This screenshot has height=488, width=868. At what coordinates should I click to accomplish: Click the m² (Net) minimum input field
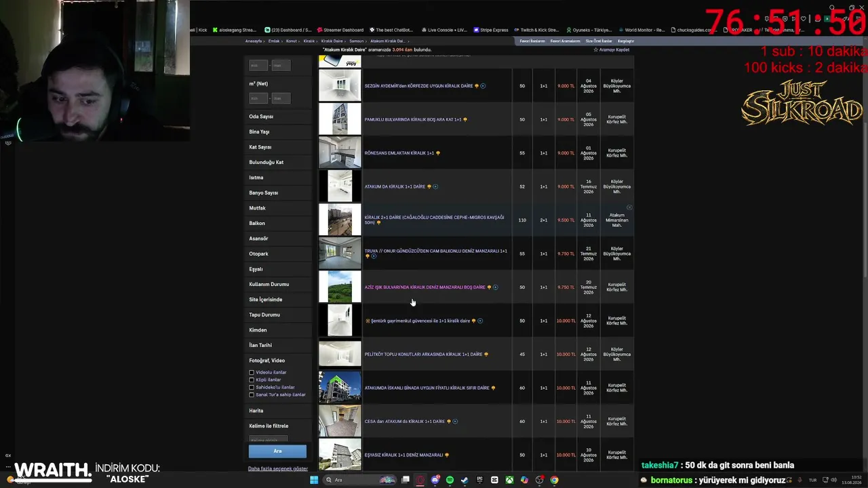pyautogui.click(x=258, y=98)
